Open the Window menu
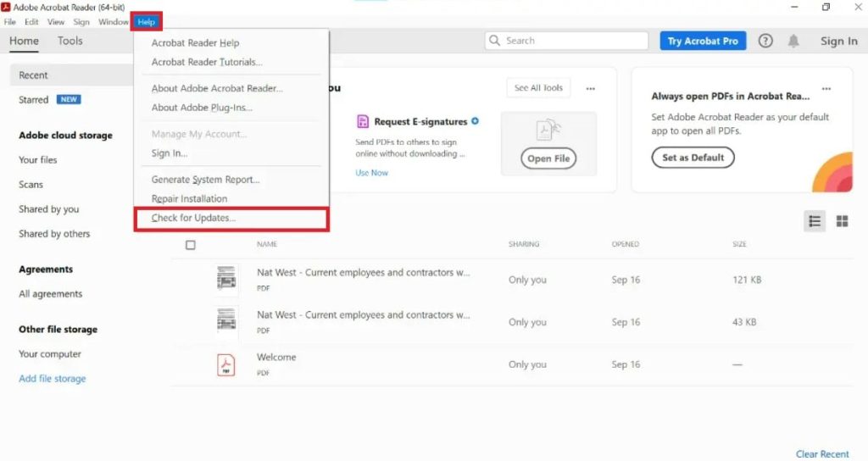The width and height of the screenshot is (868, 461). click(x=113, y=22)
